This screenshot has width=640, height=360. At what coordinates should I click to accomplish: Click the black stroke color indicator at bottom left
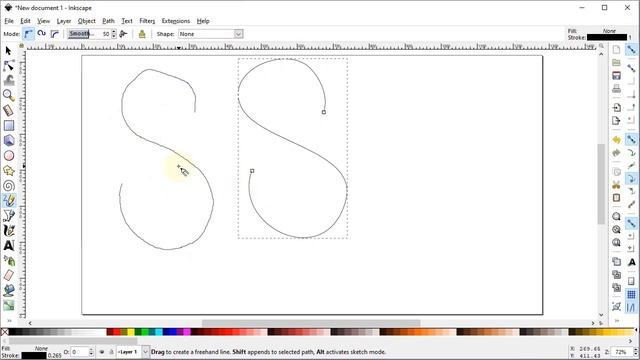tap(34, 356)
